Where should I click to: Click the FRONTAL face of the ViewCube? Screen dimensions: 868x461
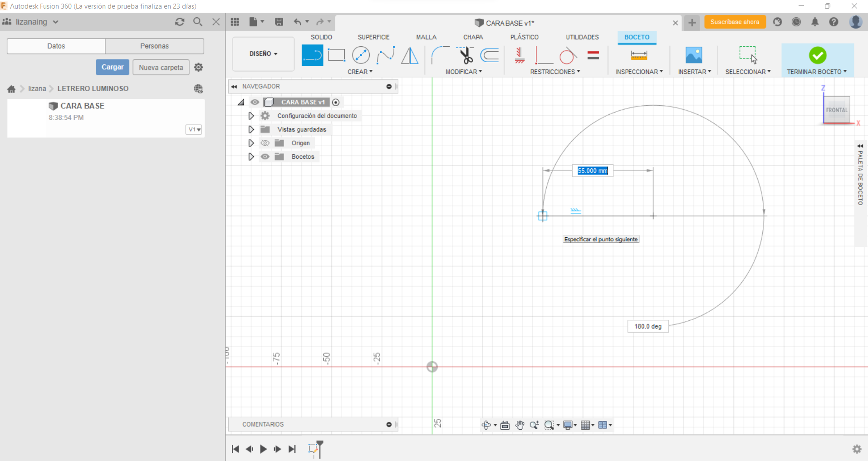(837, 110)
